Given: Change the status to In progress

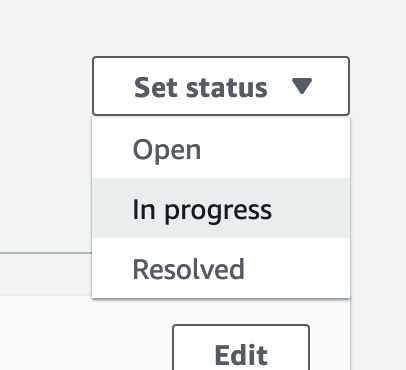Looking at the screenshot, I should coord(221,208).
